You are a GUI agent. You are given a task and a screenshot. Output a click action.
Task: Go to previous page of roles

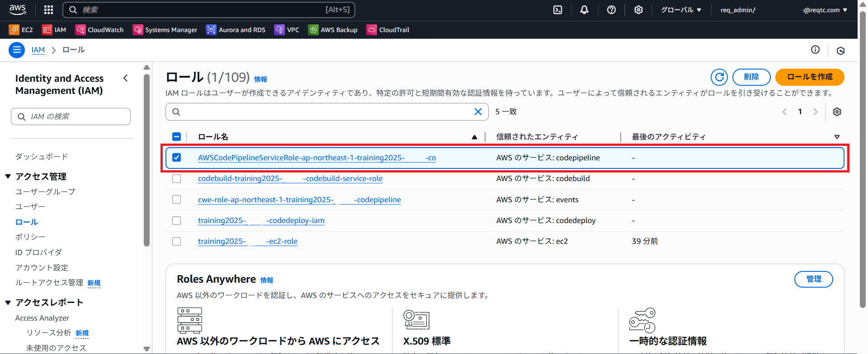pyautogui.click(x=785, y=112)
